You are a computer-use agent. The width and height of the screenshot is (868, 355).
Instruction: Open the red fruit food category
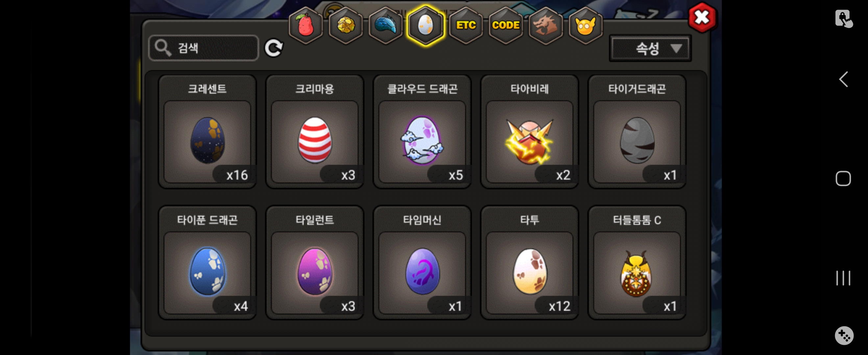[x=306, y=26]
